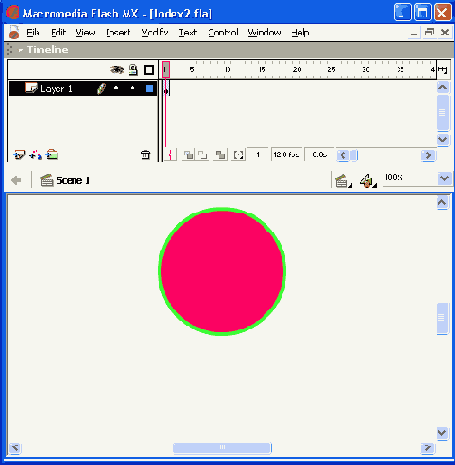This screenshot has height=465, width=455.
Task: Collapse the Timeline panel
Action: 21,50
